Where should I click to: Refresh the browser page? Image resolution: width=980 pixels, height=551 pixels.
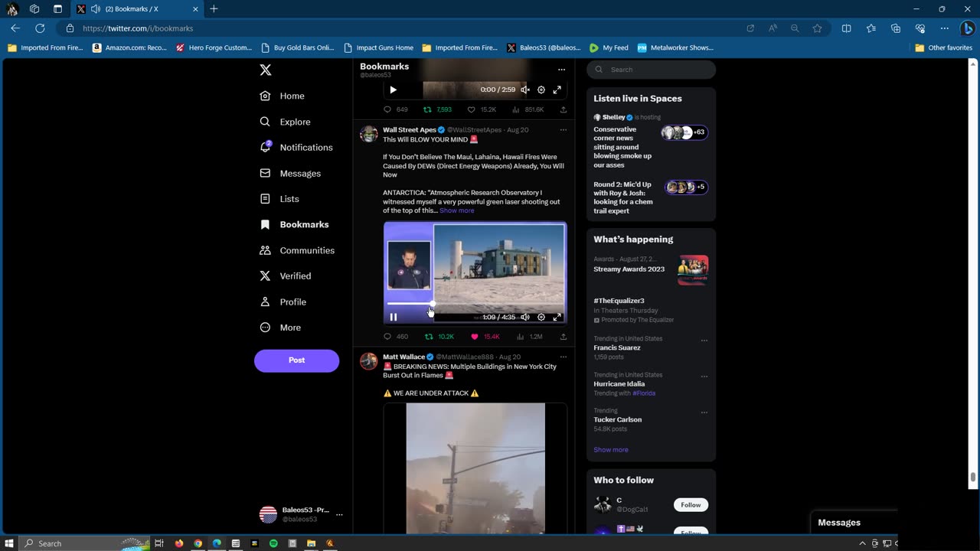(x=40, y=28)
